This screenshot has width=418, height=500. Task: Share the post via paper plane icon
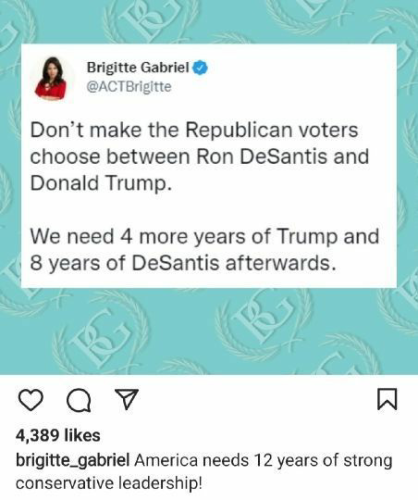126,399
